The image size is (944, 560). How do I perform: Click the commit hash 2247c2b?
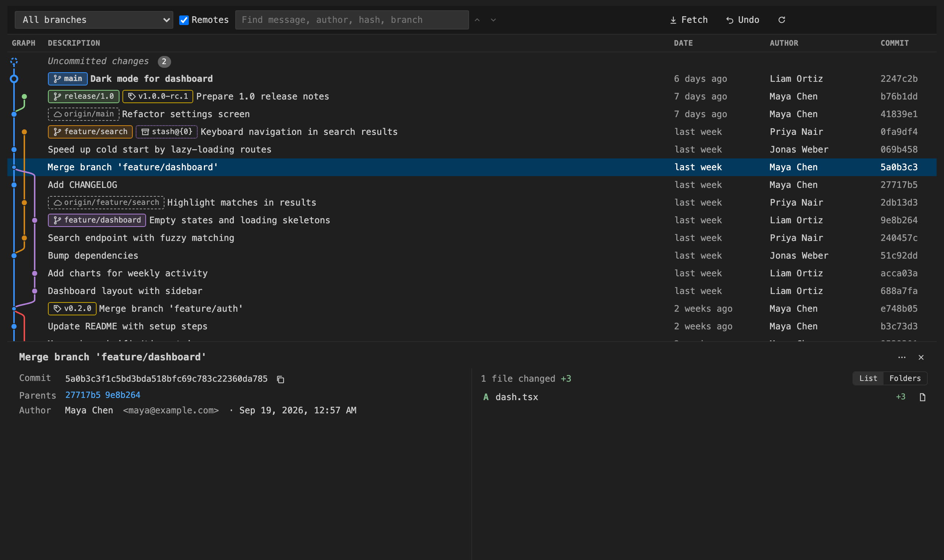coord(899,79)
